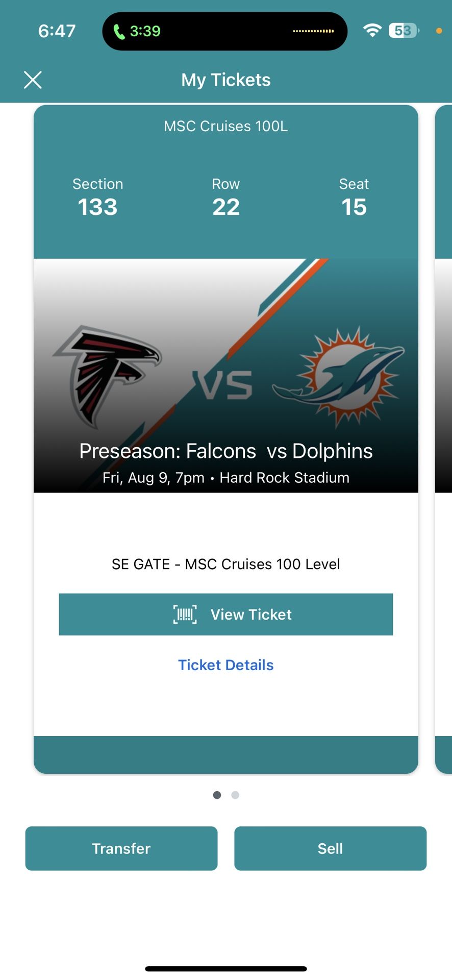Tap the Seat 15 label
The image size is (452, 980).
click(x=354, y=198)
